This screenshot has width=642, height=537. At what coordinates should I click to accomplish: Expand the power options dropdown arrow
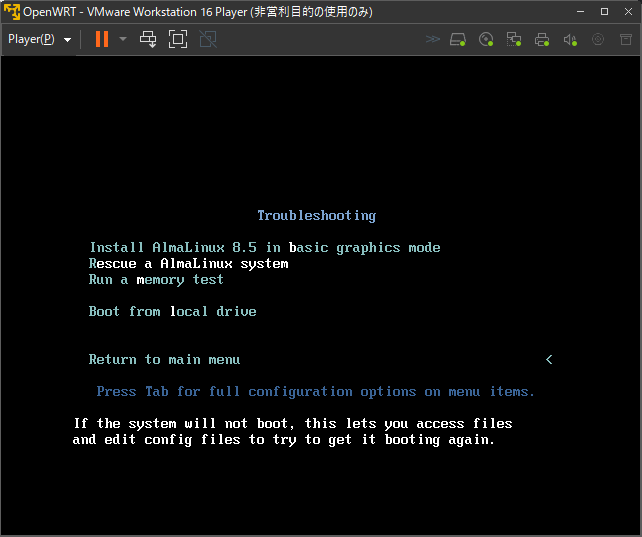123,39
